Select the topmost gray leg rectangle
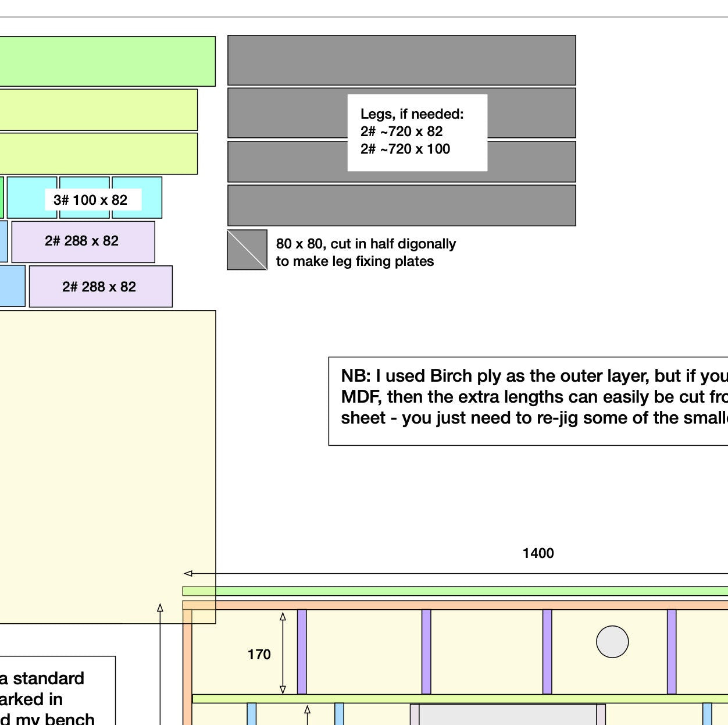Image resolution: width=728 pixels, height=725 pixels. pos(401,61)
